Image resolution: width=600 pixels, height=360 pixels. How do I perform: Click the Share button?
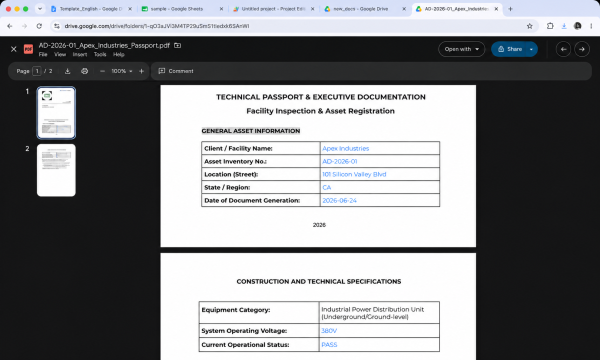click(510, 49)
